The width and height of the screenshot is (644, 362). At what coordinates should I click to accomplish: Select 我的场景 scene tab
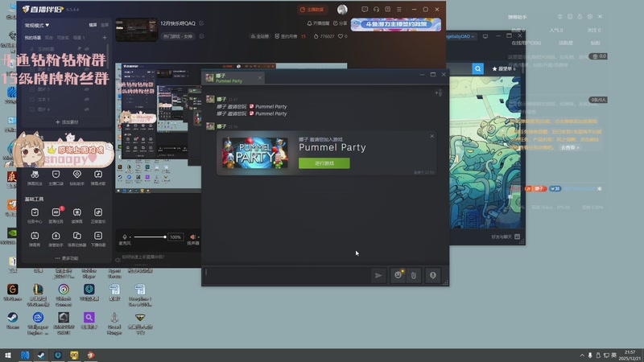coord(32,37)
